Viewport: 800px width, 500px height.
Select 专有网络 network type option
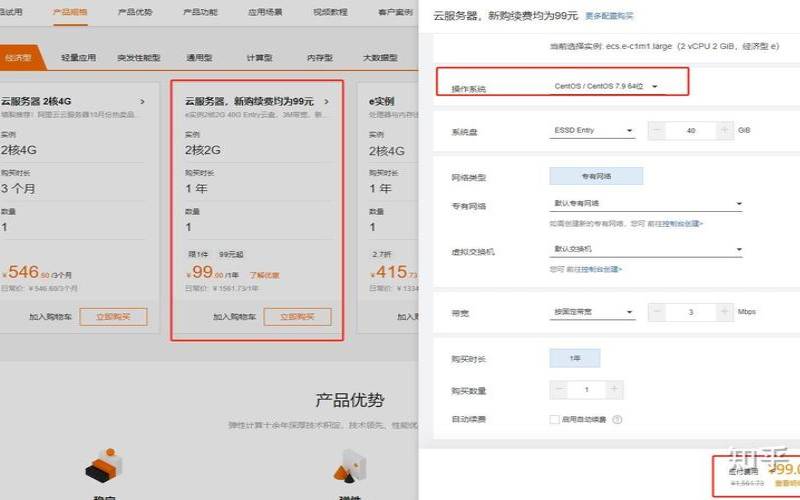tap(596, 176)
